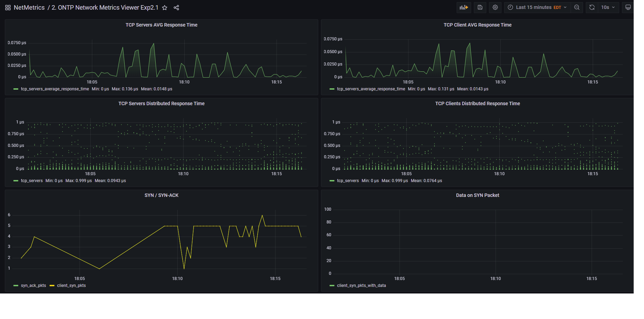Open the SYN / SYN-ACK panel menu

[161, 195]
